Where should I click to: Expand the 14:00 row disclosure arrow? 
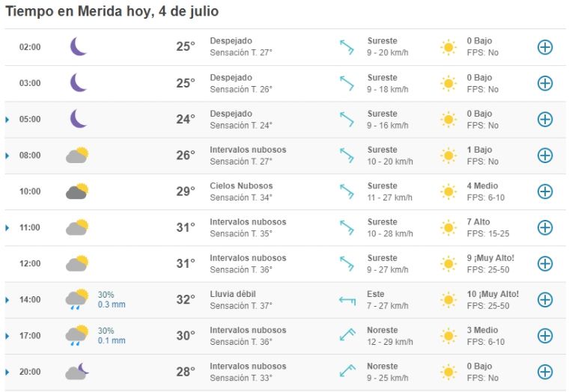click(x=7, y=300)
